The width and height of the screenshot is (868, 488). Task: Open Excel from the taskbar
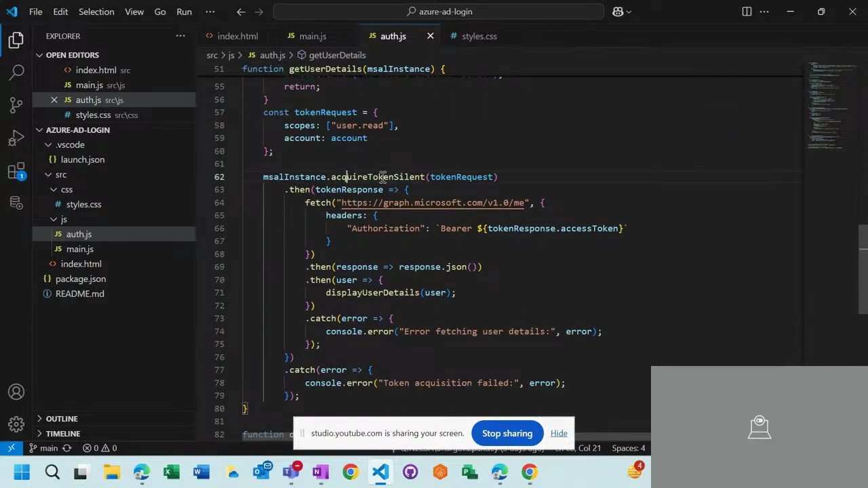pos(172,472)
